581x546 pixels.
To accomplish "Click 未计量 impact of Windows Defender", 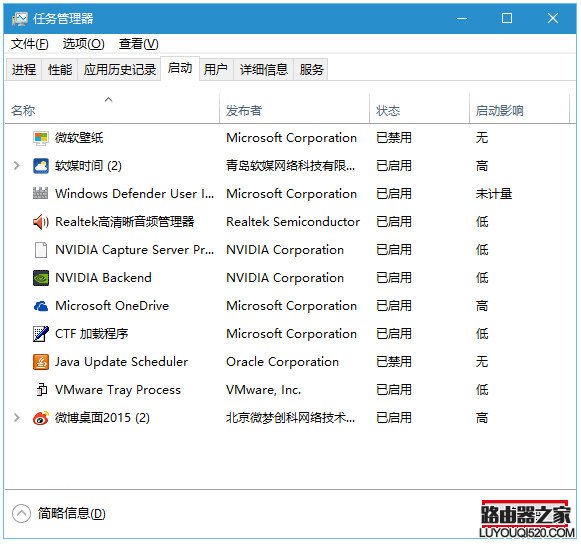I will (x=494, y=193).
